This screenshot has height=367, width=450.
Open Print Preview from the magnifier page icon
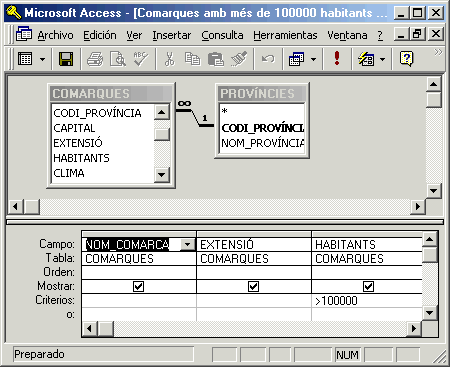tap(118, 59)
